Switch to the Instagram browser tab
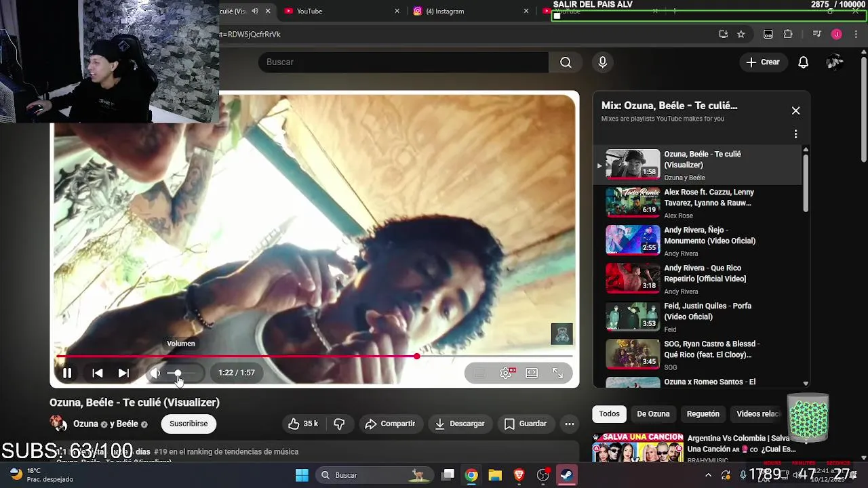Screen dimensions: 868x488 (471, 11)
